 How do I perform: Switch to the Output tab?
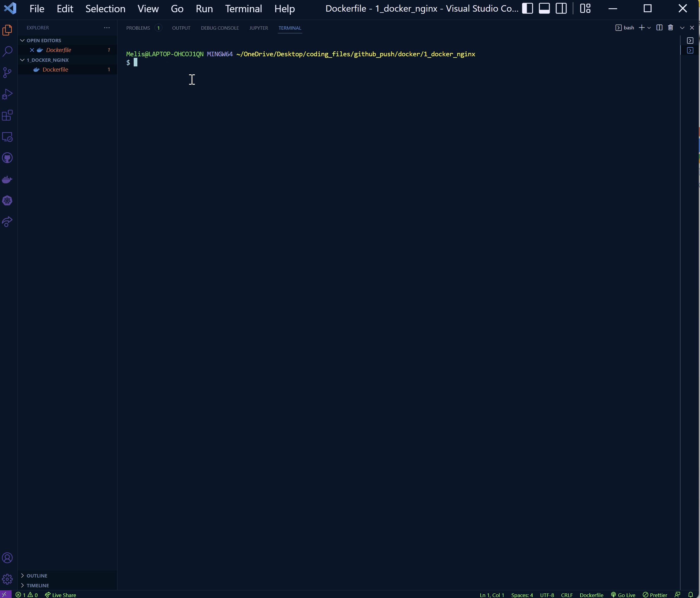point(181,28)
